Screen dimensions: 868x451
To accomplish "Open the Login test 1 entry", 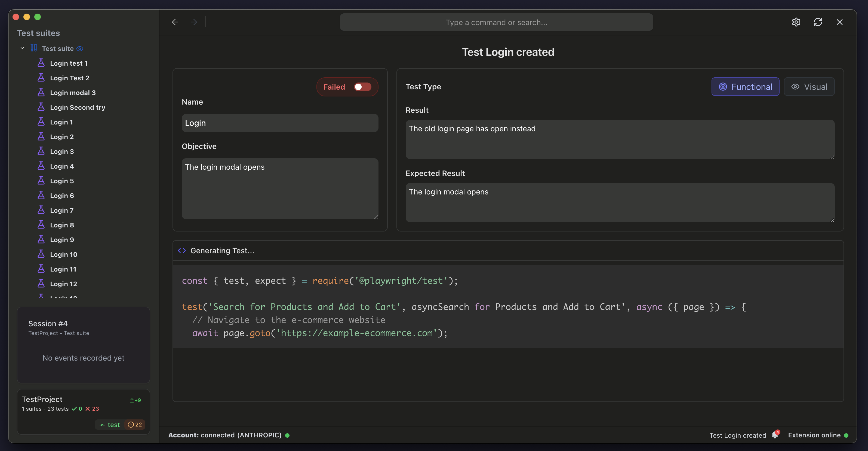I will pos(69,63).
